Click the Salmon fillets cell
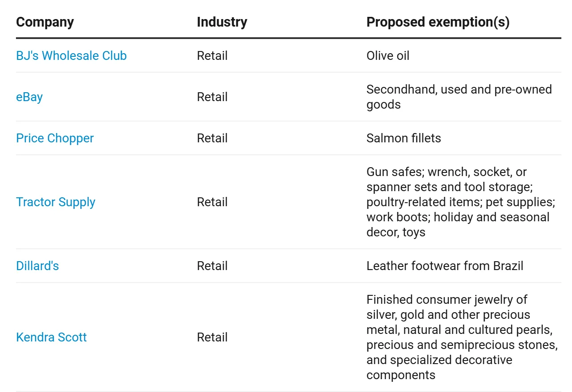 404,138
